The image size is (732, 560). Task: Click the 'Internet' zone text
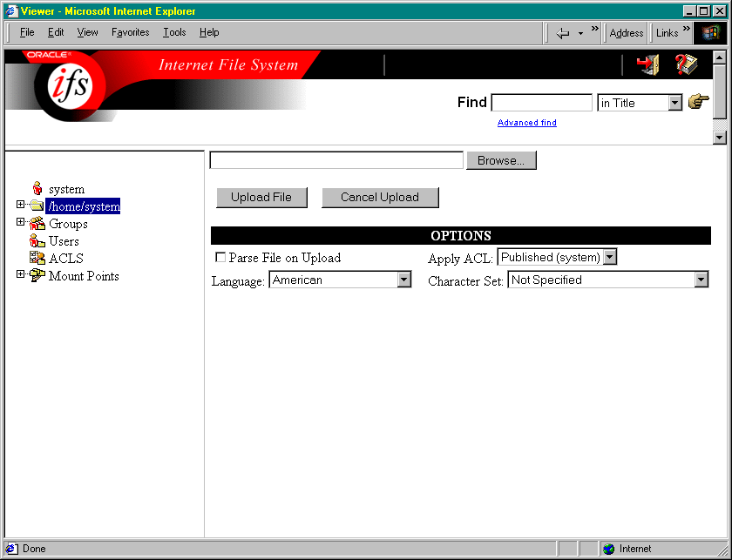click(635, 549)
